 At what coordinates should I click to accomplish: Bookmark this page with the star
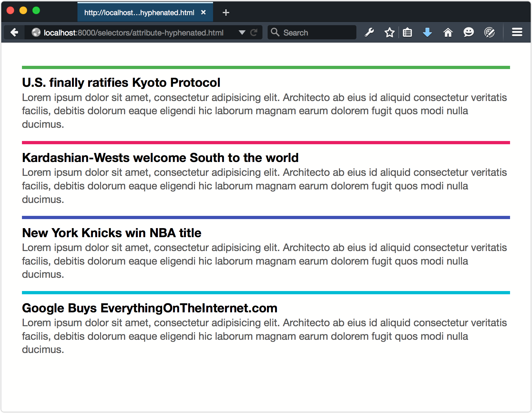(389, 33)
